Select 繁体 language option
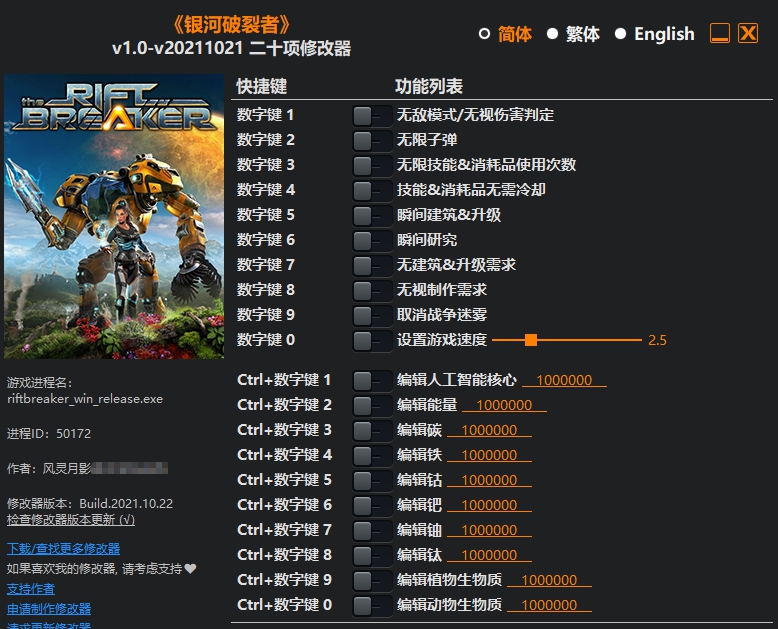This screenshot has height=629, width=778. [573, 34]
